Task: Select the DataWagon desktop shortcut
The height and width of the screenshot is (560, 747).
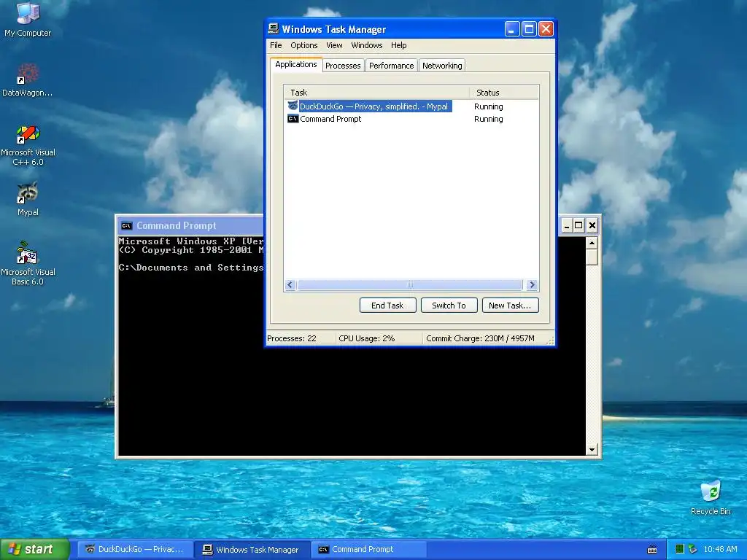Action: click(28, 79)
